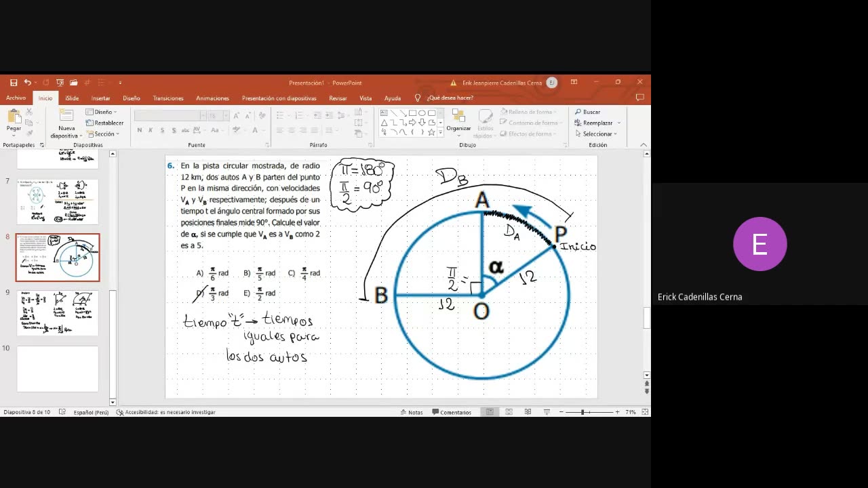Viewport: 868px width, 488px height.
Task: Toggle bold (N) formatting
Action: (x=140, y=130)
